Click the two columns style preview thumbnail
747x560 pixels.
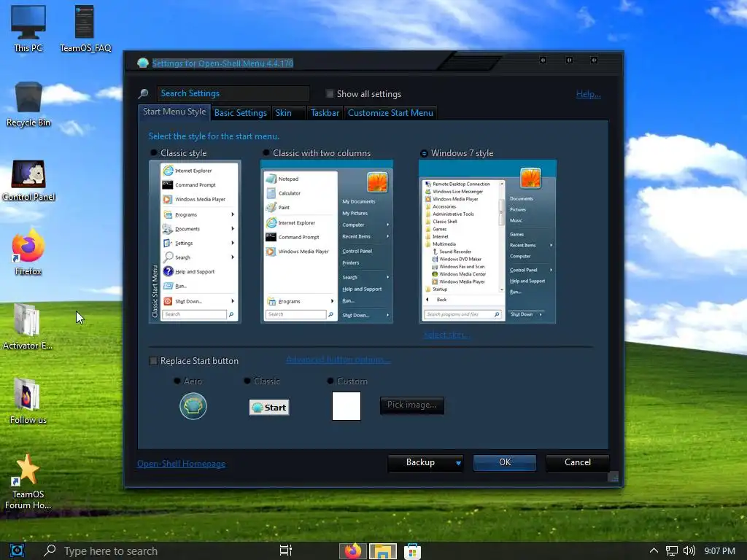point(327,242)
